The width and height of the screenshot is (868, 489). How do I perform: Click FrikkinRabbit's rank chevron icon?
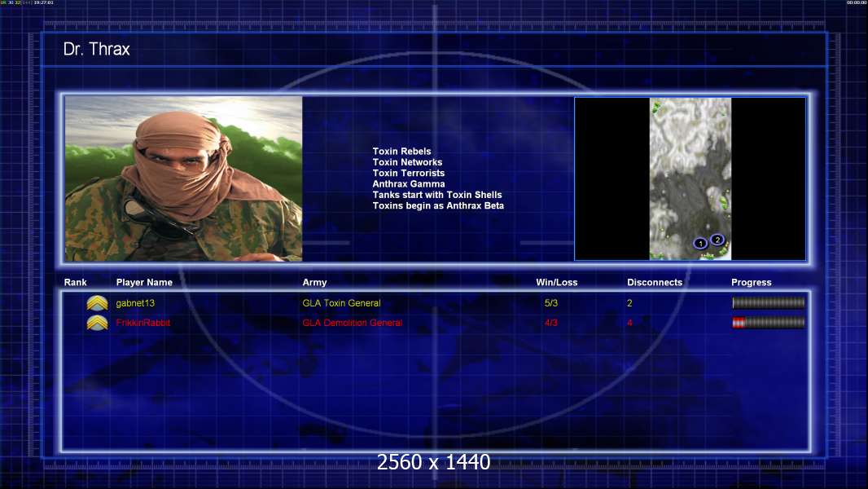tap(97, 322)
